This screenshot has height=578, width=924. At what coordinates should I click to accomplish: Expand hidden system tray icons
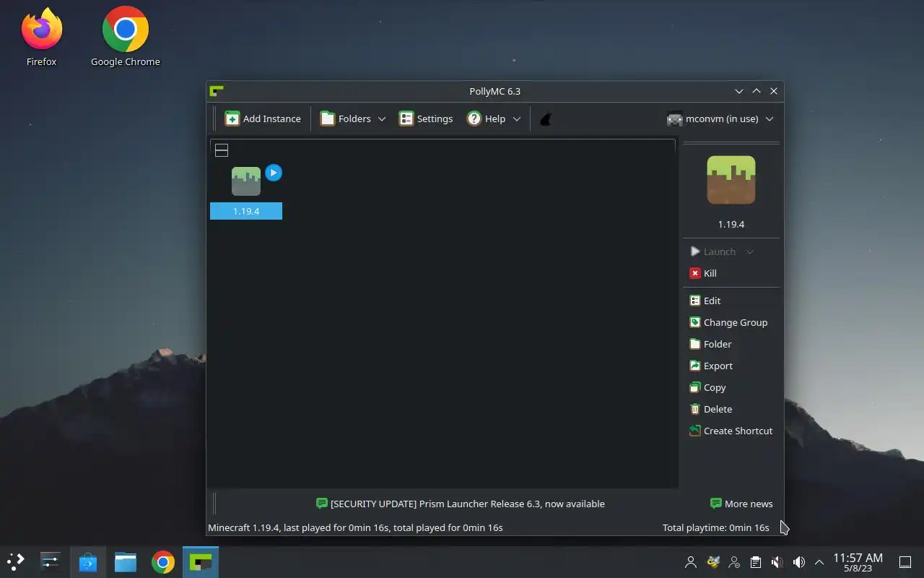tap(819, 561)
